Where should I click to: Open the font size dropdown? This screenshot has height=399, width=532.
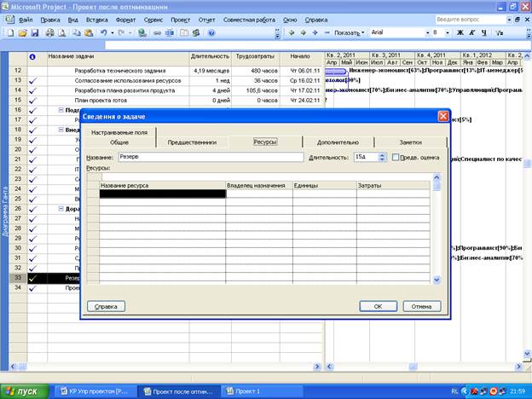pos(449,32)
